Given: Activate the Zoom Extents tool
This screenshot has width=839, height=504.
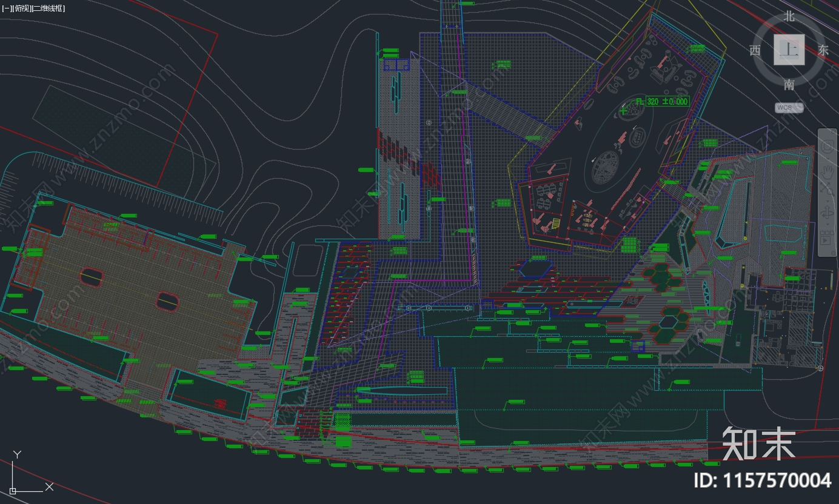Looking at the screenshot, I should tap(827, 189).
